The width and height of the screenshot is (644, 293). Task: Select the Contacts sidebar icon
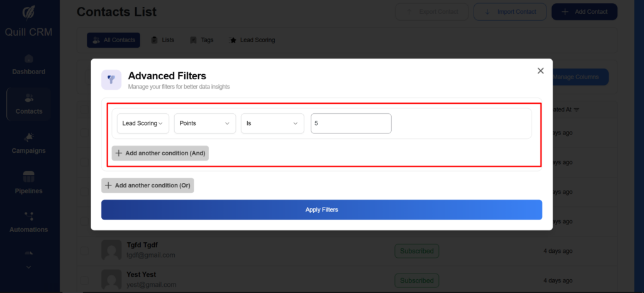coord(29,98)
